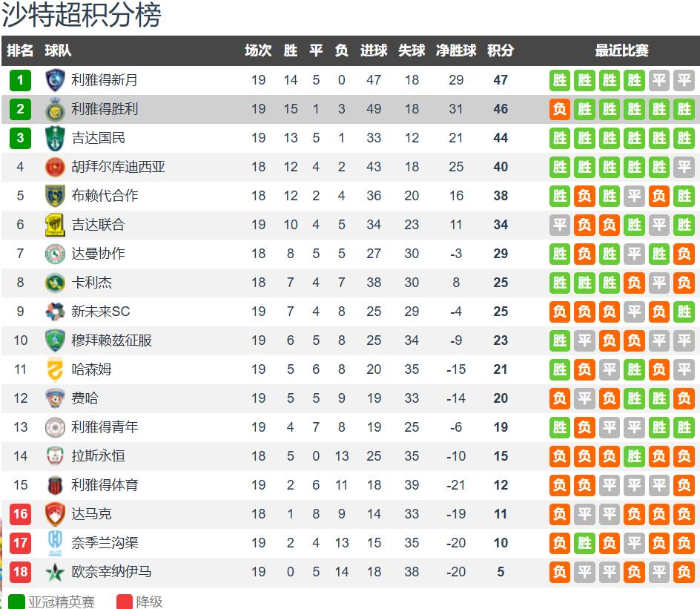Click the 利雅得胜利 team logo

55,109
